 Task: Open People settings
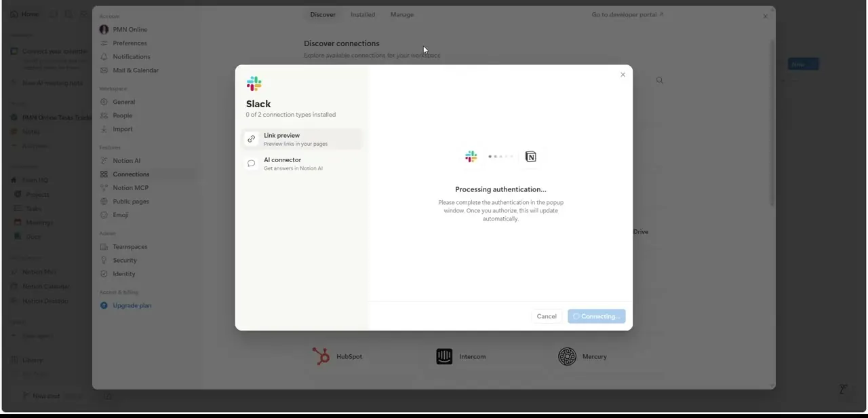[147, 115]
